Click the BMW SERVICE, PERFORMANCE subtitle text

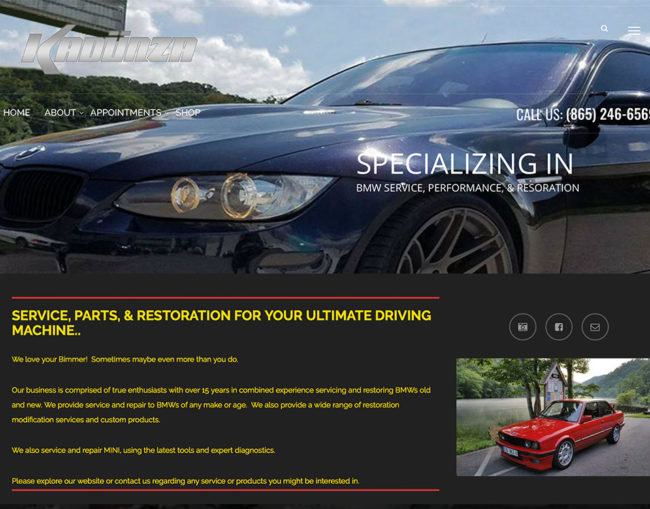click(x=468, y=188)
